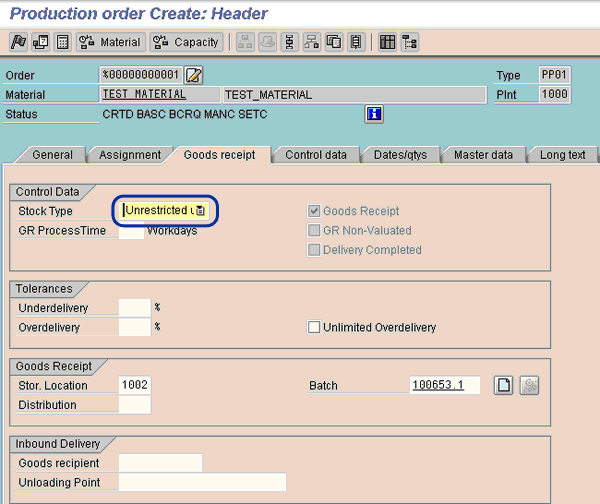The height and width of the screenshot is (504, 600).
Task: Open the blue status information icon
Action: (x=374, y=114)
